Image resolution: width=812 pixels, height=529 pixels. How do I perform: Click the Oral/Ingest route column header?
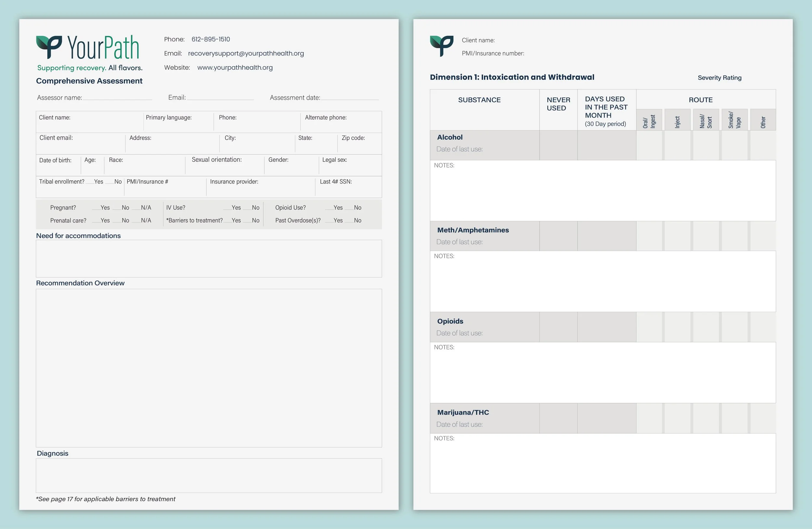coord(649,120)
